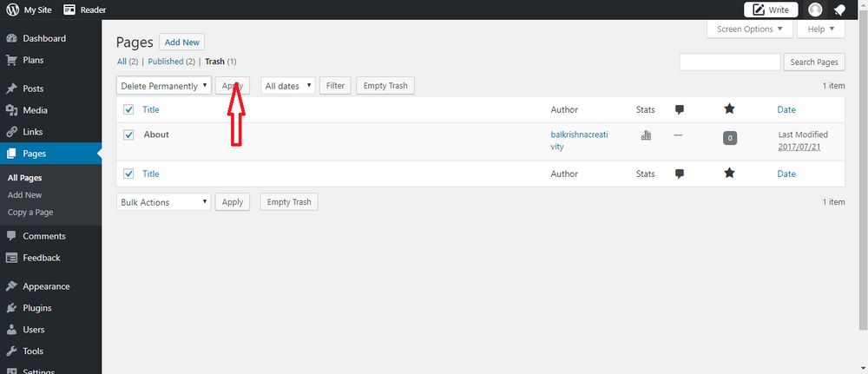Click the Comments bubble icon in sidebar
Screen dimensions: 868x374
pos(11,236)
